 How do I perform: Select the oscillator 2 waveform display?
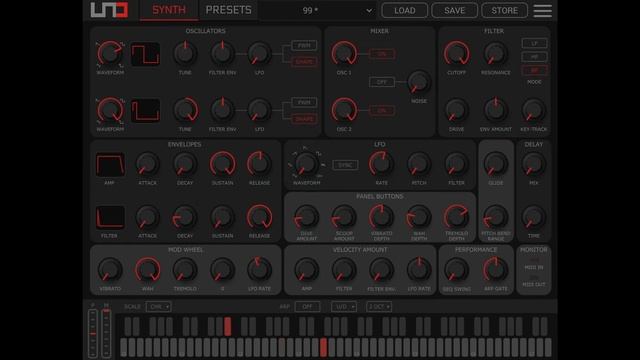145,110
